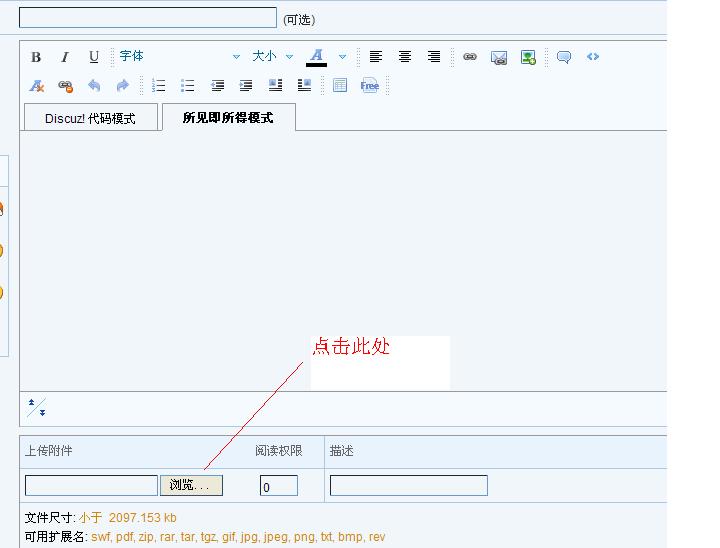
Task: Click the 描述 column header
Action: click(342, 451)
